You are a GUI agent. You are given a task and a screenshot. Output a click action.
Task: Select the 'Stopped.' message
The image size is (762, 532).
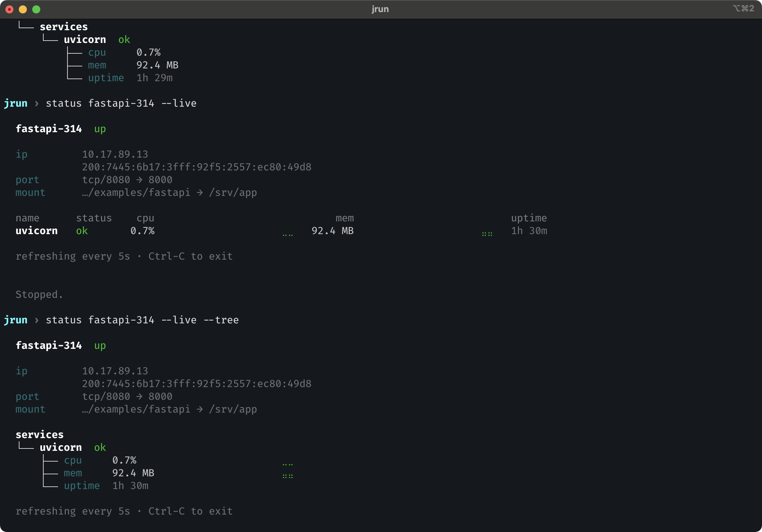pyautogui.click(x=39, y=295)
